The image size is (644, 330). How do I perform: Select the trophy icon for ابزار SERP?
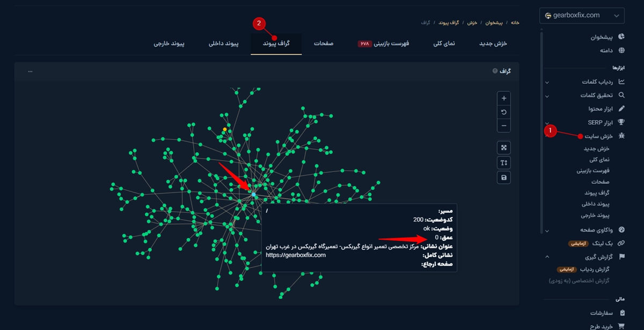[621, 122]
